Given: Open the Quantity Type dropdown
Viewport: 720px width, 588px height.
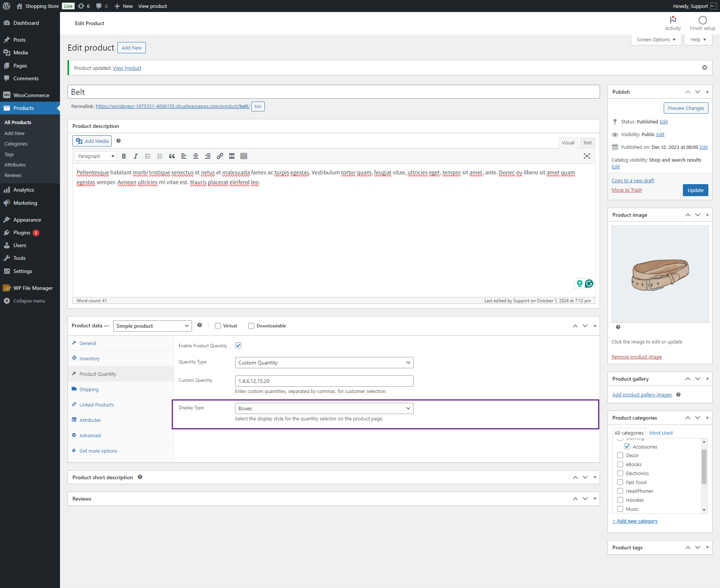Looking at the screenshot, I should (x=324, y=363).
